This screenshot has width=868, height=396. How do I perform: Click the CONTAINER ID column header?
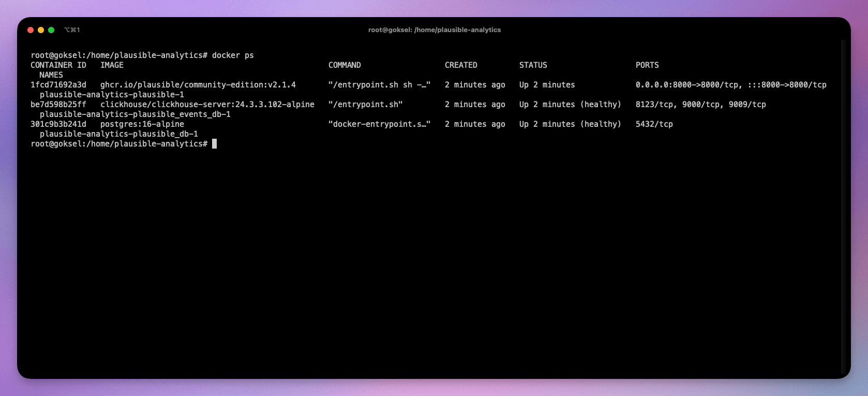[x=58, y=65]
